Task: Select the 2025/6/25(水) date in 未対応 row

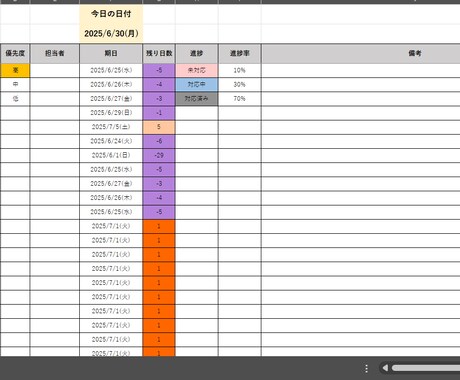Action: (x=111, y=71)
